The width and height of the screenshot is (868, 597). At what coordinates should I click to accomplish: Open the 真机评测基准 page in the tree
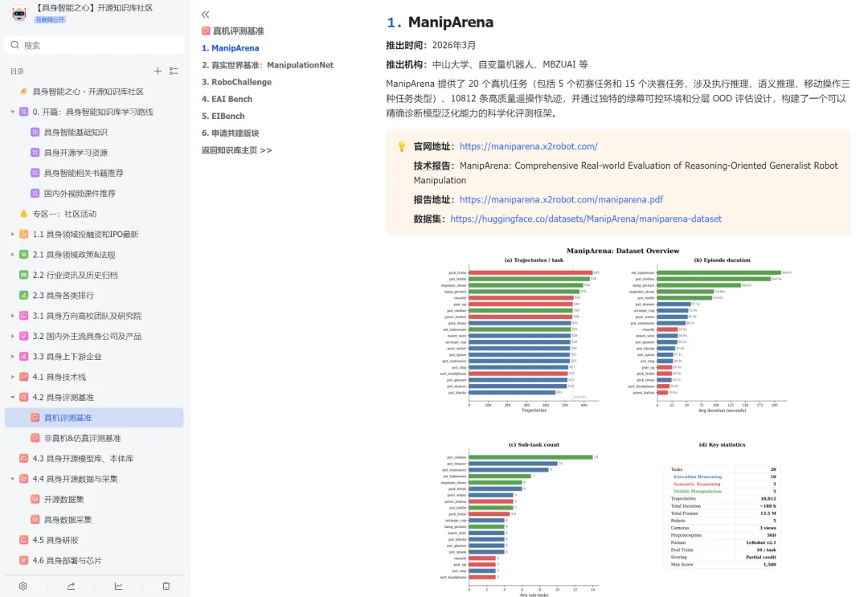coord(94,418)
